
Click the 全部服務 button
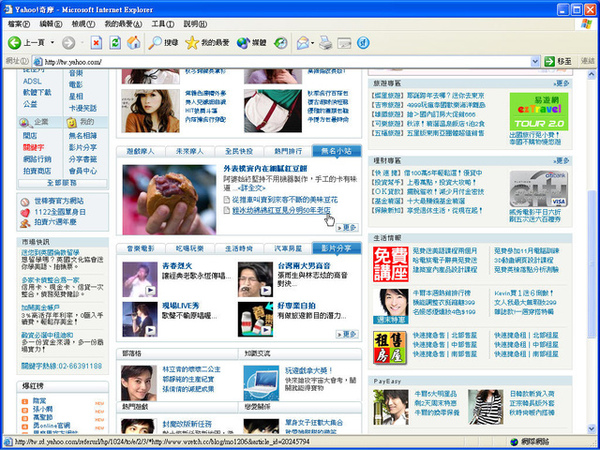[x=62, y=183]
